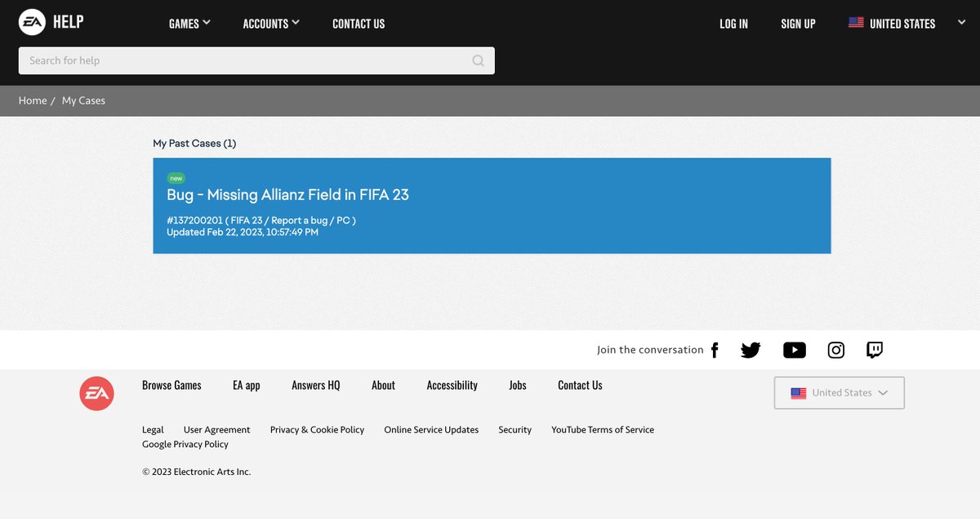Open Answers HQ footer link

click(x=316, y=385)
